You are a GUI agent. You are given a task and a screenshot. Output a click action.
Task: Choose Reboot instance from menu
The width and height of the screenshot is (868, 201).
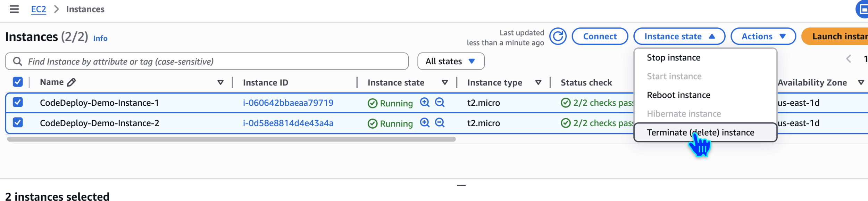[705, 95]
